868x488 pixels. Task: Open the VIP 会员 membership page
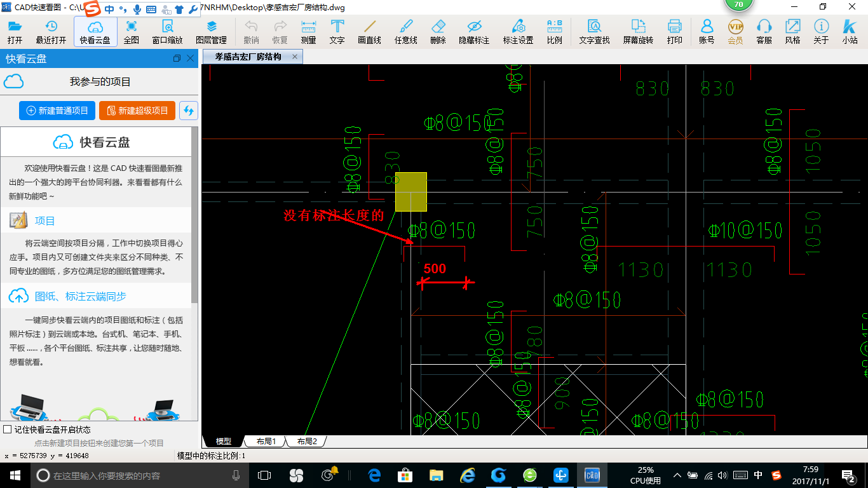tap(735, 32)
